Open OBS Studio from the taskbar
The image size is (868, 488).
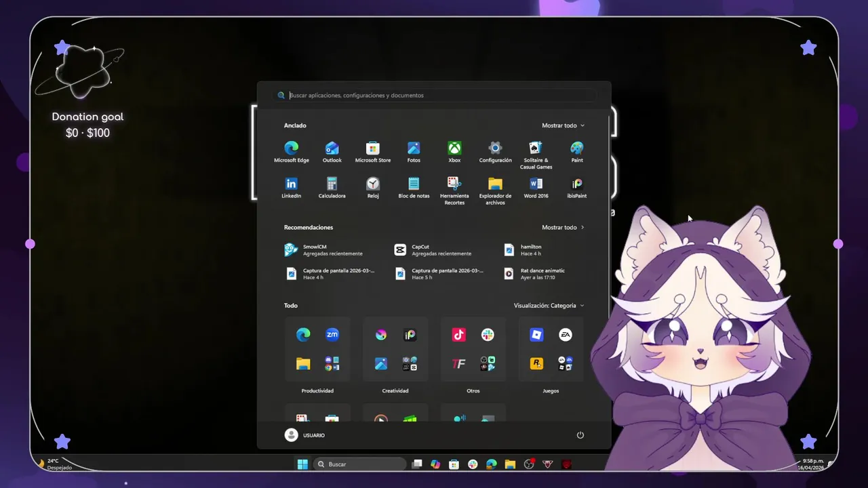(529, 464)
